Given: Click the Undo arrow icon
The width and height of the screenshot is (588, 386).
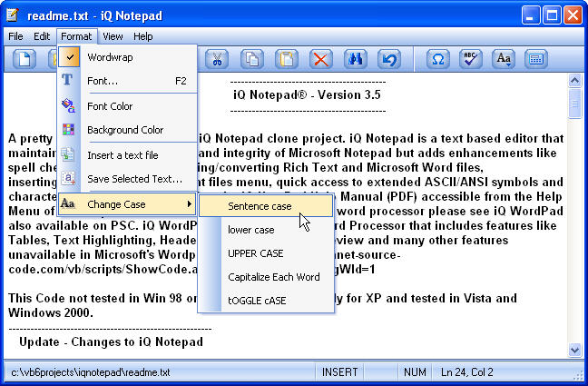Looking at the screenshot, I should coord(389,60).
